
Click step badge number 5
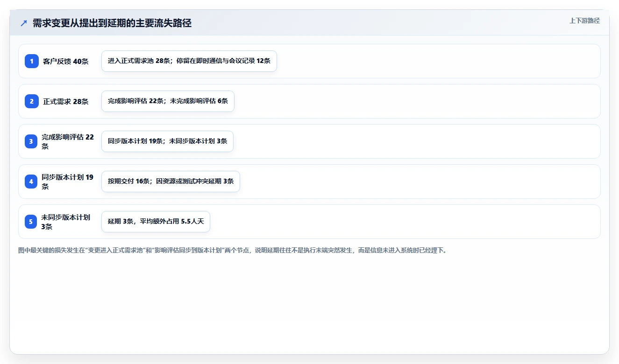(x=32, y=222)
